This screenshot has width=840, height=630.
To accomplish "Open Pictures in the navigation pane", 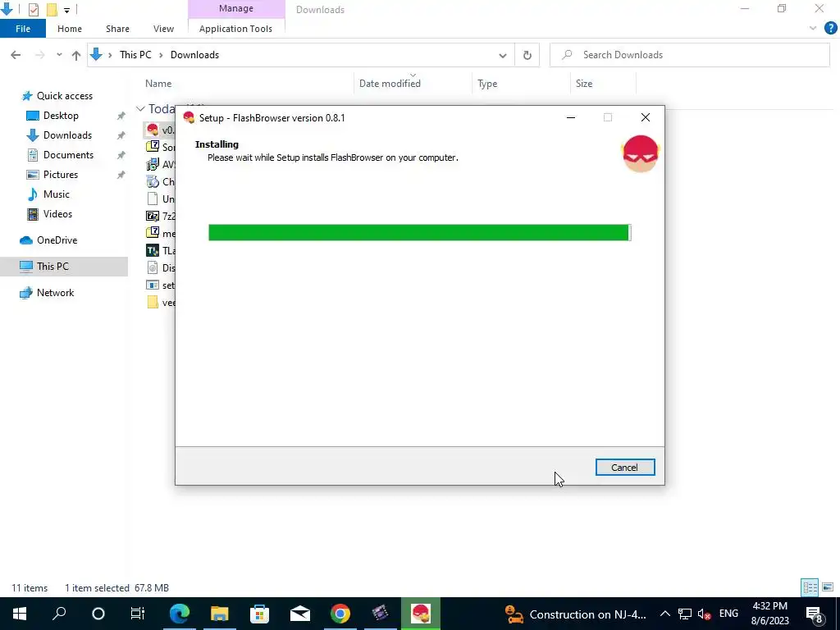I will pyautogui.click(x=61, y=175).
